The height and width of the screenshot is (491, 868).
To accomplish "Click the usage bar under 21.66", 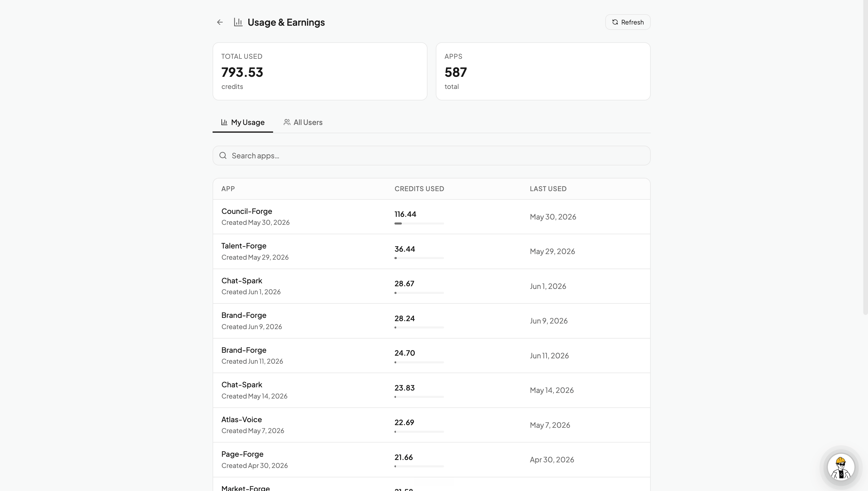I will pyautogui.click(x=419, y=466).
